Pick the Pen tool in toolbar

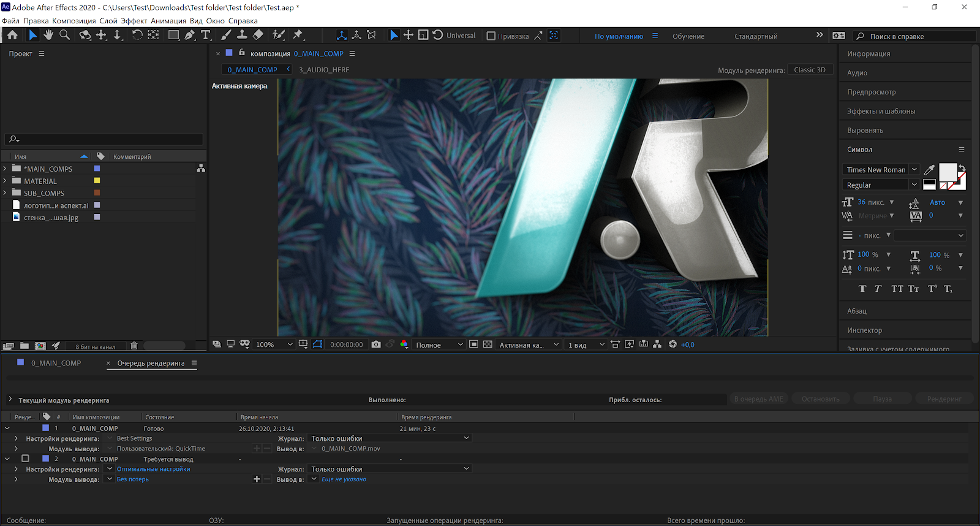coord(190,35)
